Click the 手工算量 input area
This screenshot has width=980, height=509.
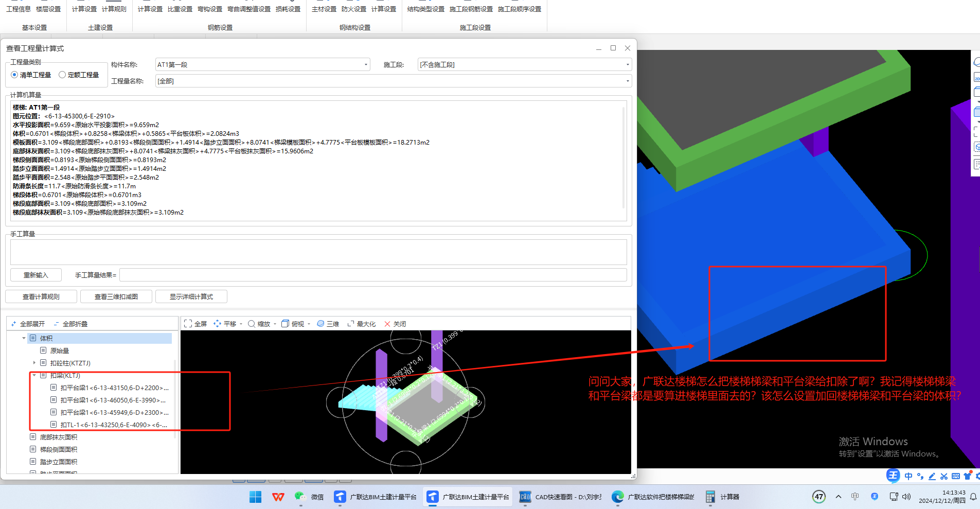[x=318, y=252]
